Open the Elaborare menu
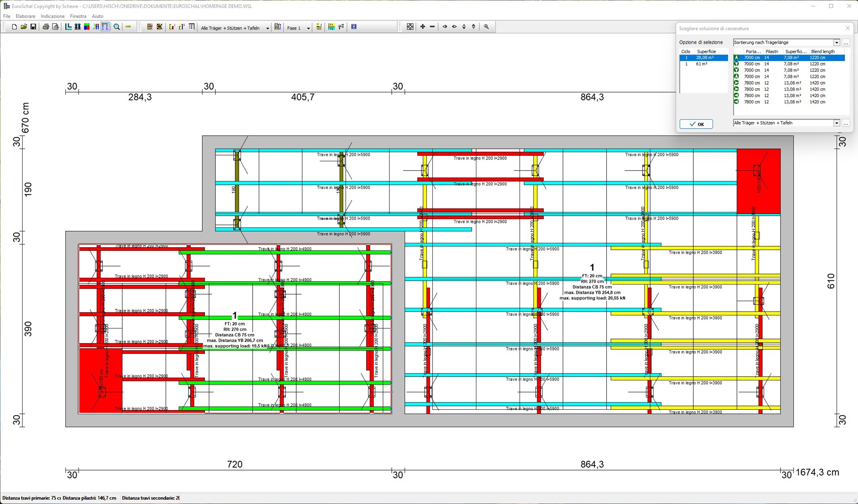858x504 pixels. [26, 16]
